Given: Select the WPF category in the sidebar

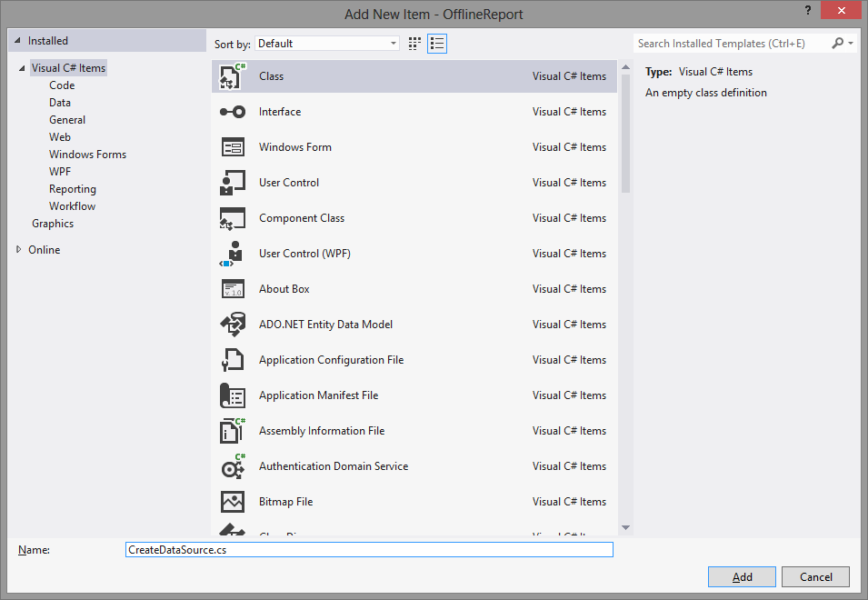Looking at the screenshot, I should pyautogui.click(x=60, y=171).
